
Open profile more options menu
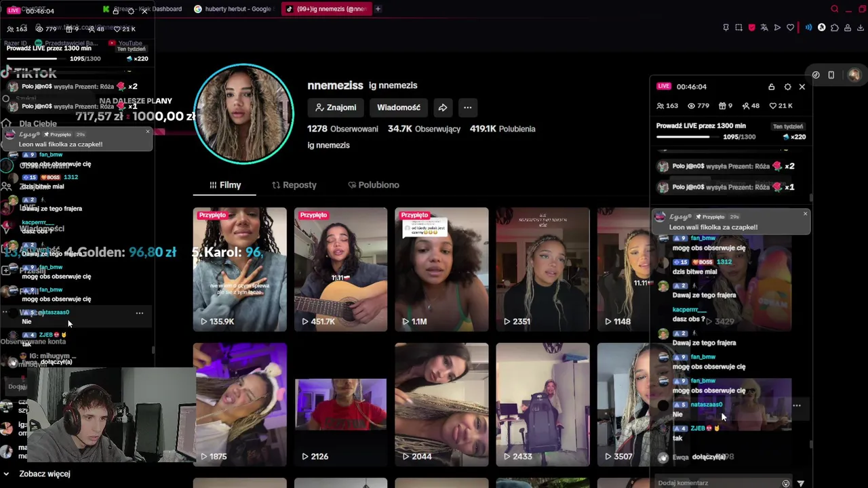[x=467, y=107]
